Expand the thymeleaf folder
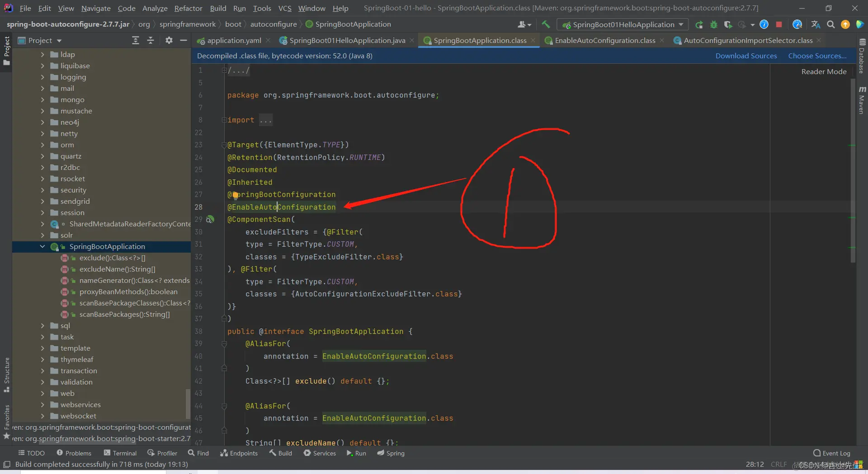This screenshot has height=474, width=868. coord(42,359)
